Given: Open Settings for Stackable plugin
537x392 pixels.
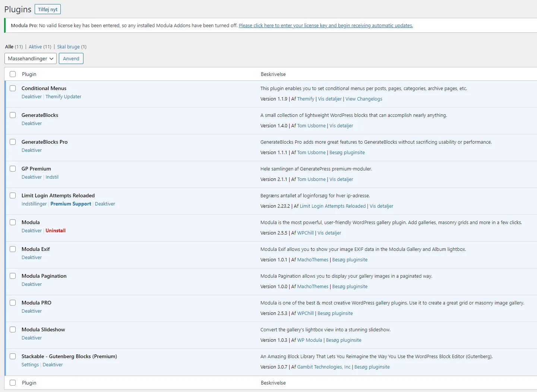Looking at the screenshot, I should (x=30, y=364).
